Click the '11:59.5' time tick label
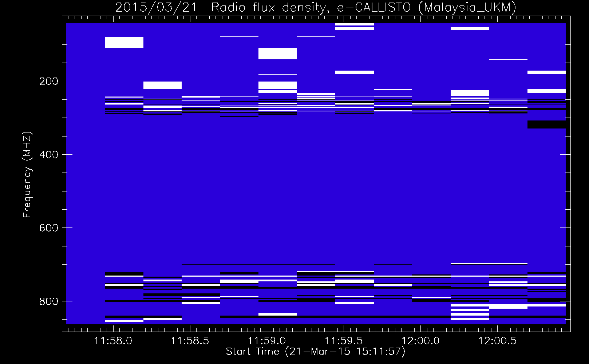 [x=344, y=341]
